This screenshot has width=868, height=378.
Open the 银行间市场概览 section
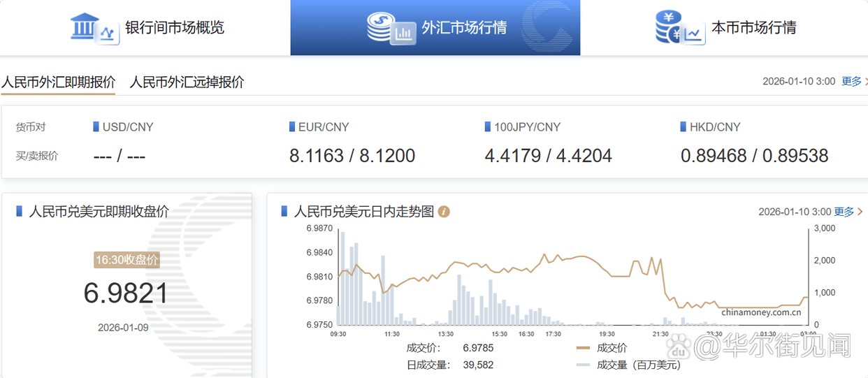tap(174, 28)
